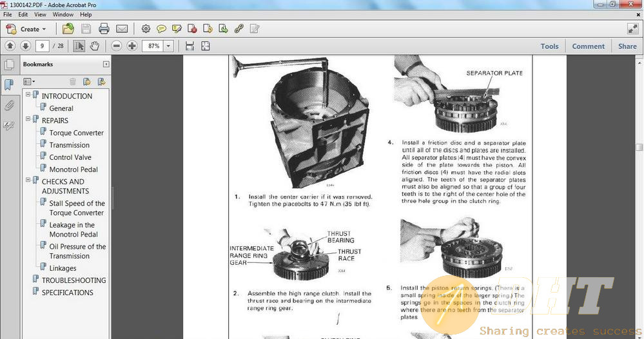Click the extract page toolbar icon
This screenshot has width=644, height=339.
pyautogui.click(x=223, y=29)
